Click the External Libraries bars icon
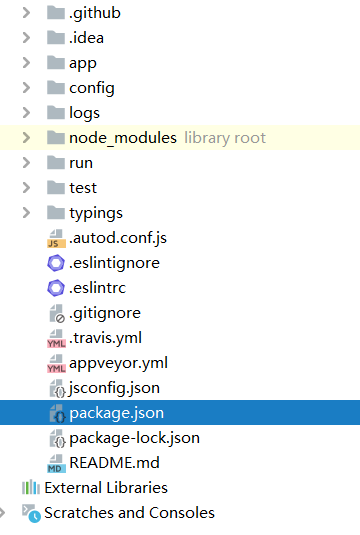360x535 pixels. pos(31,487)
